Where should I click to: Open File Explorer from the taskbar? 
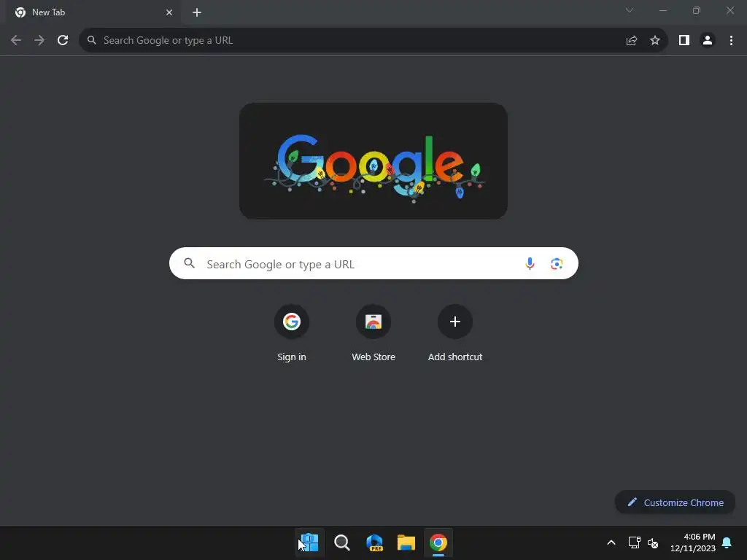[x=406, y=542]
